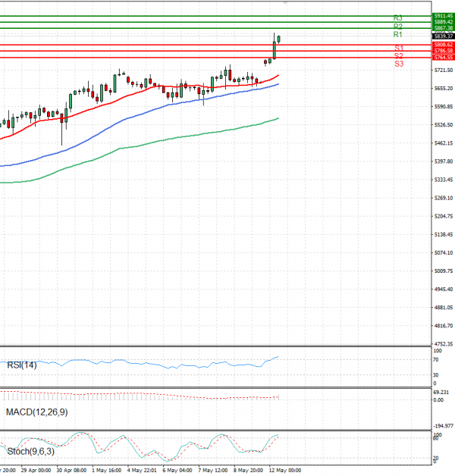Screen dimensions: 455x476
Task: Click the 5462.25 price axis label
Action: [x=443, y=143]
